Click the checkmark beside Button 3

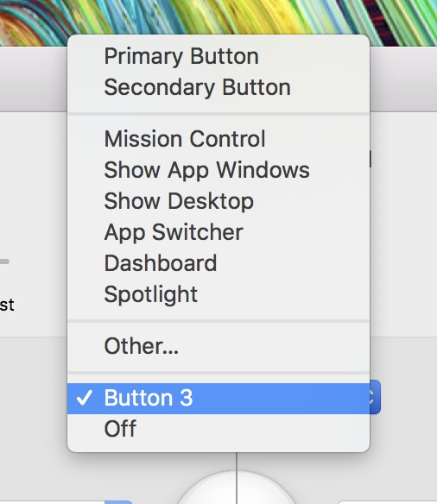pyautogui.click(x=85, y=398)
